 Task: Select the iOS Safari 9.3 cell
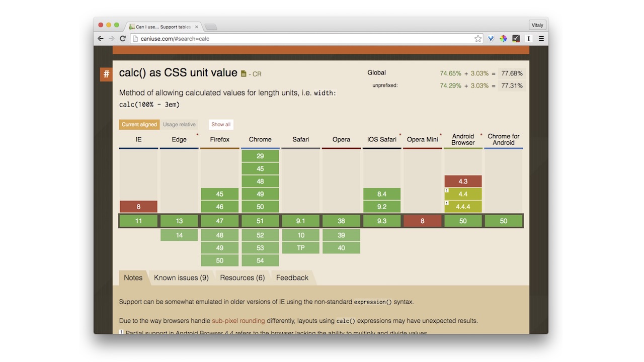pyautogui.click(x=382, y=221)
